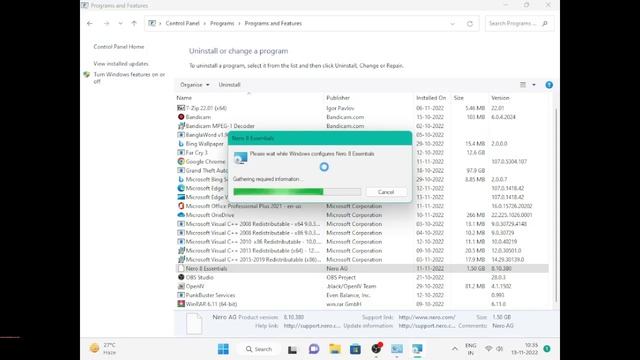
Task: Sort by the Size column header
Action: click(x=459, y=98)
